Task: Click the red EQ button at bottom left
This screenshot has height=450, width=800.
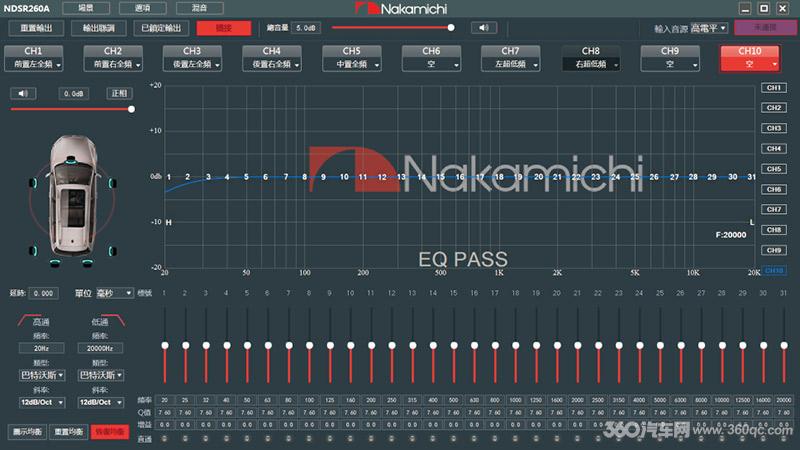Action: [110, 432]
